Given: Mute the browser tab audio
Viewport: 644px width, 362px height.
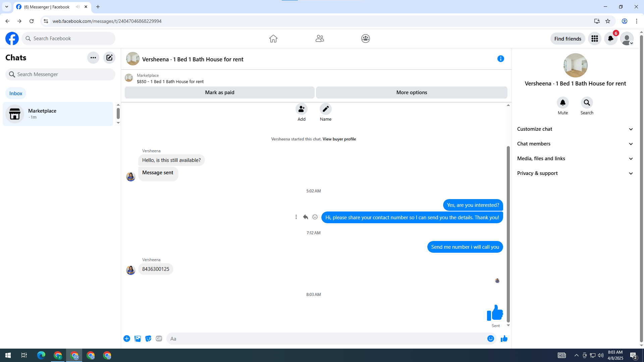Looking at the screenshot, I should [78, 7].
